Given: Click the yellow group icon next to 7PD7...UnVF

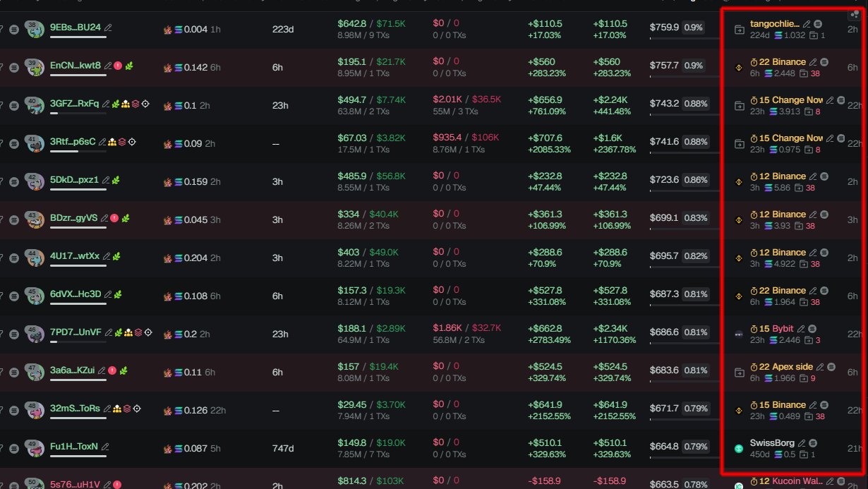Looking at the screenshot, I should point(128,331).
